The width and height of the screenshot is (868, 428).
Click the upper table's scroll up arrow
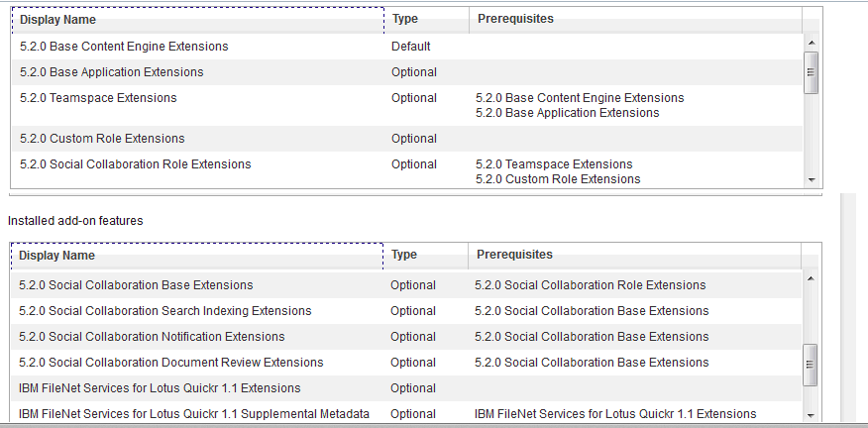tap(811, 43)
